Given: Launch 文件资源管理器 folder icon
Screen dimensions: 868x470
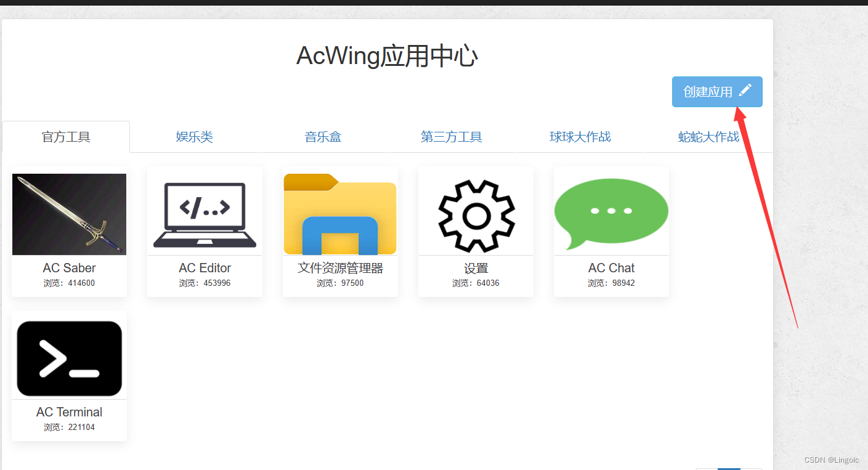Looking at the screenshot, I should point(340,214).
